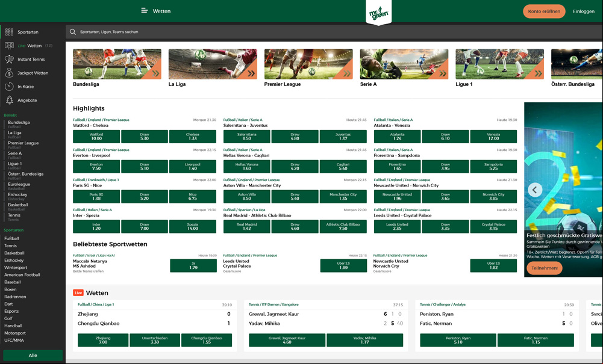Click the In Kürze clock icon
The height and width of the screenshot is (364, 603).
pyautogui.click(x=9, y=87)
